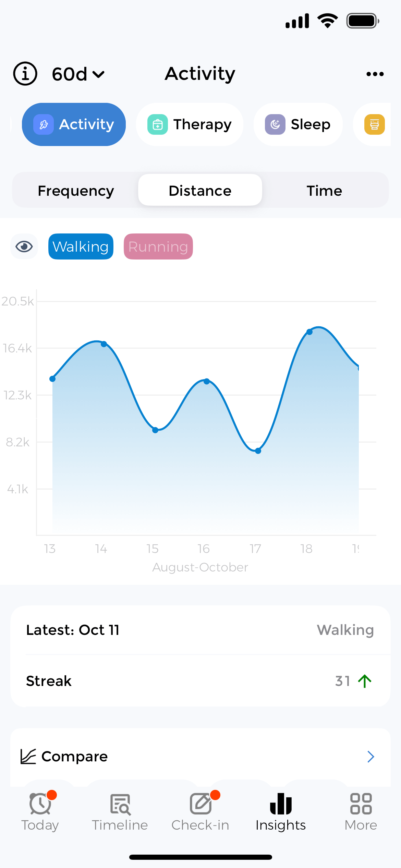This screenshot has width=401, height=868.
Task: Select the yellow category chip icon
Action: (374, 124)
